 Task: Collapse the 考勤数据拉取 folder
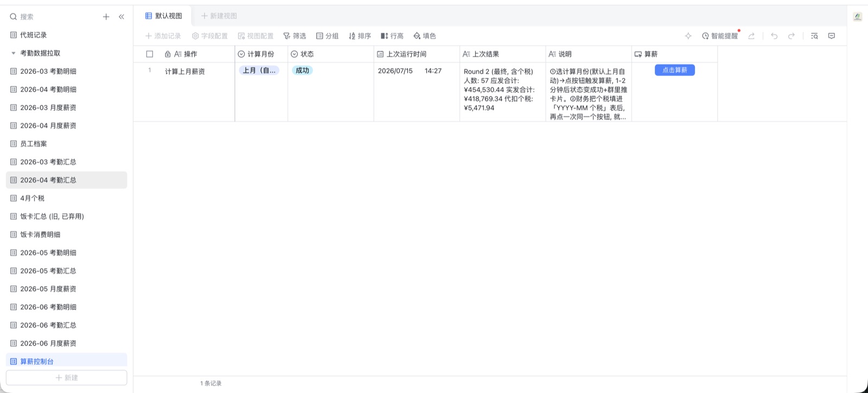14,53
